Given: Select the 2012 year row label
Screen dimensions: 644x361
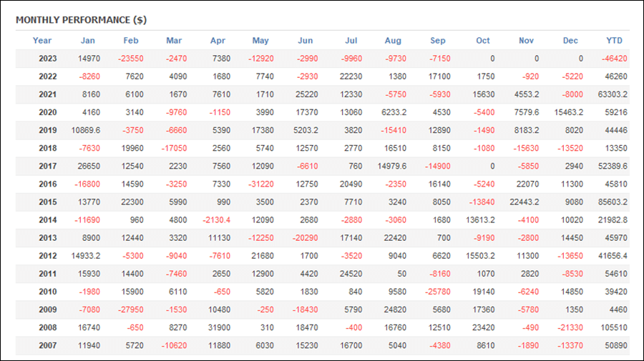Looking at the screenshot, I should [48, 256].
